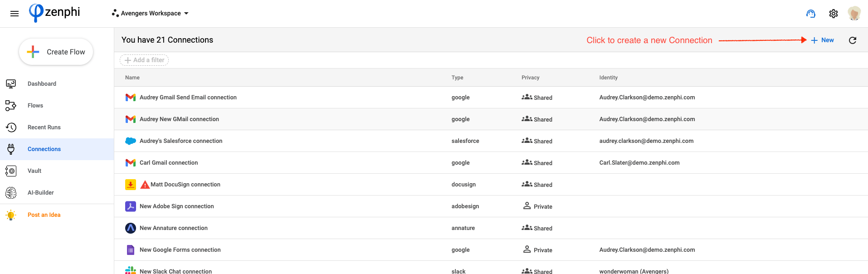Click salesforce type cell
The height and width of the screenshot is (274, 868).
click(x=465, y=141)
